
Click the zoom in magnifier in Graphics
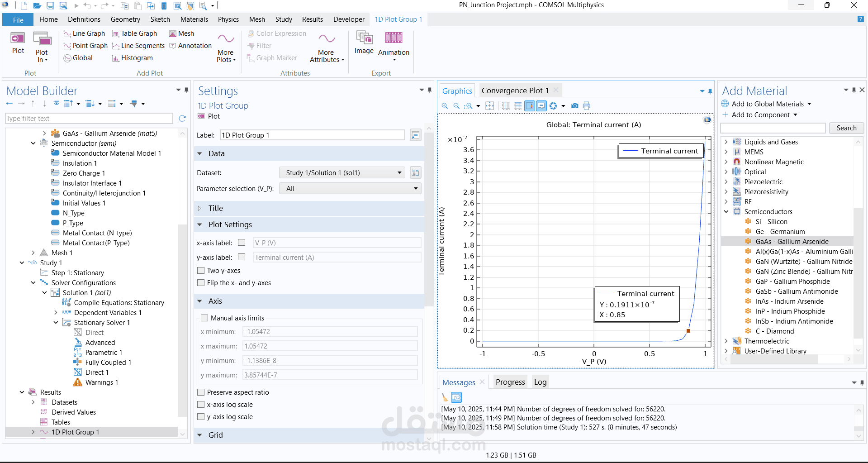click(445, 106)
